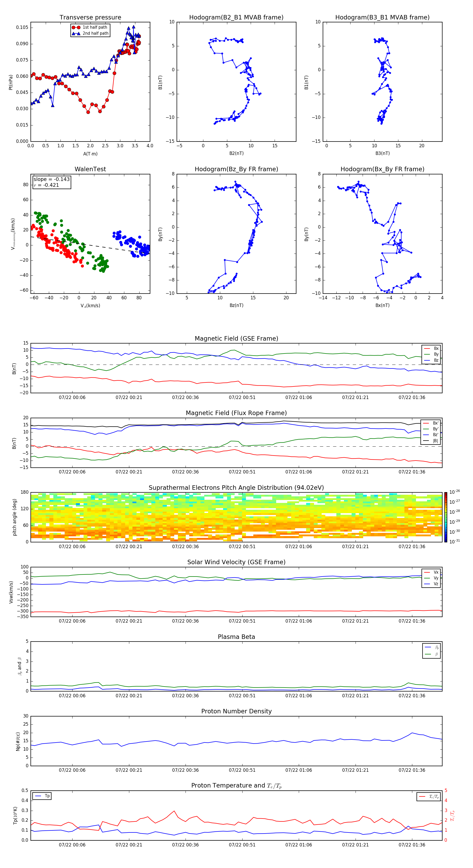This screenshot has width=473, height=868.
Task: Select Bz' in the Flux Rope legend
Action: pos(431,435)
